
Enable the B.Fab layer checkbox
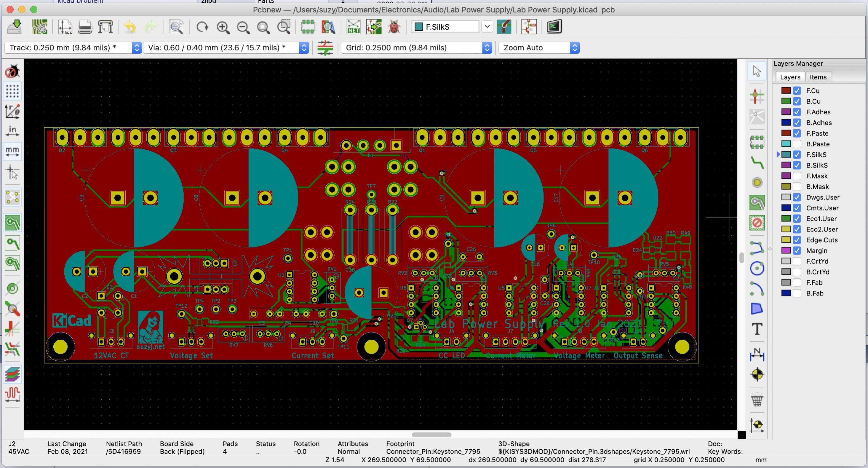pyautogui.click(x=797, y=293)
